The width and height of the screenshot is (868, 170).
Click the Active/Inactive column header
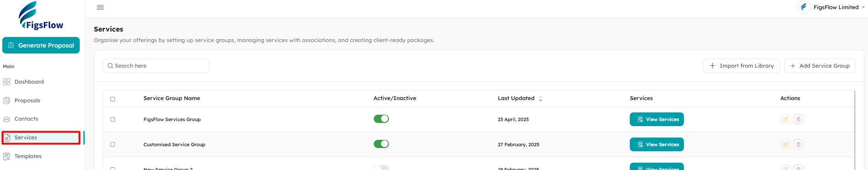(x=395, y=98)
